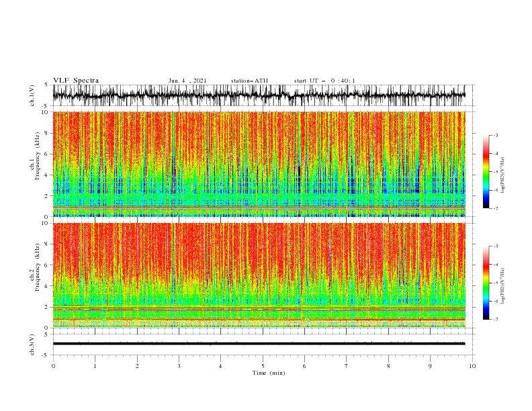
Task: Click the ch.2 PSD color bar
Action: point(486,283)
